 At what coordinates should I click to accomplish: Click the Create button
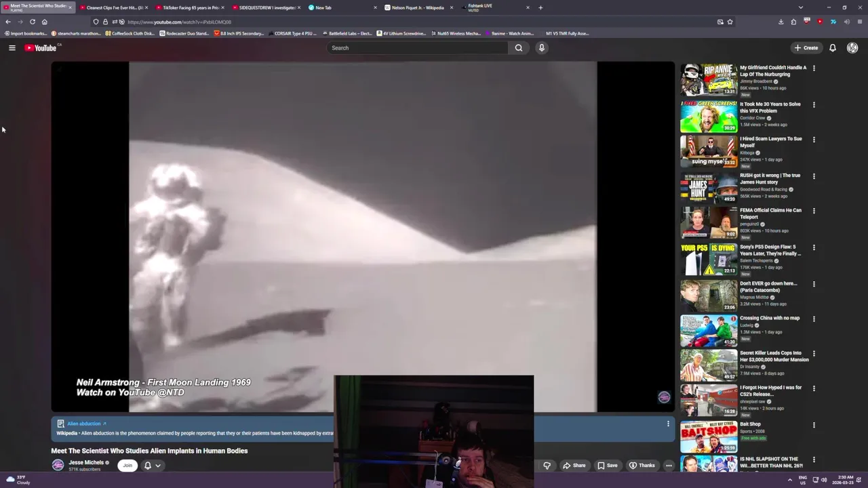pos(806,47)
